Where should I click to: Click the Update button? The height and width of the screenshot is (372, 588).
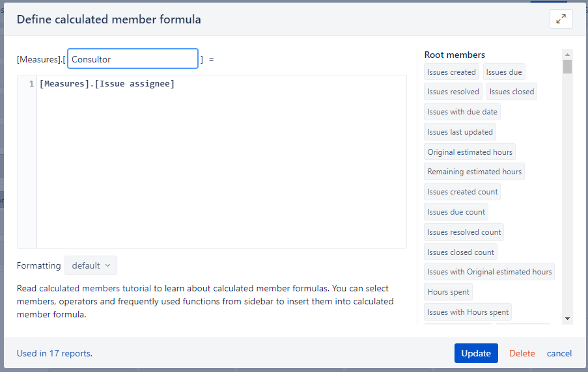click(476, 353)
